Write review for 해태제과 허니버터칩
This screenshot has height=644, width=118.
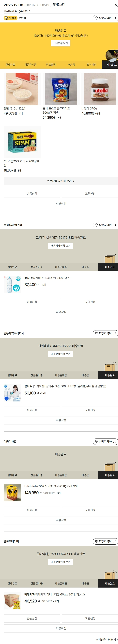(x=61, y=628)
